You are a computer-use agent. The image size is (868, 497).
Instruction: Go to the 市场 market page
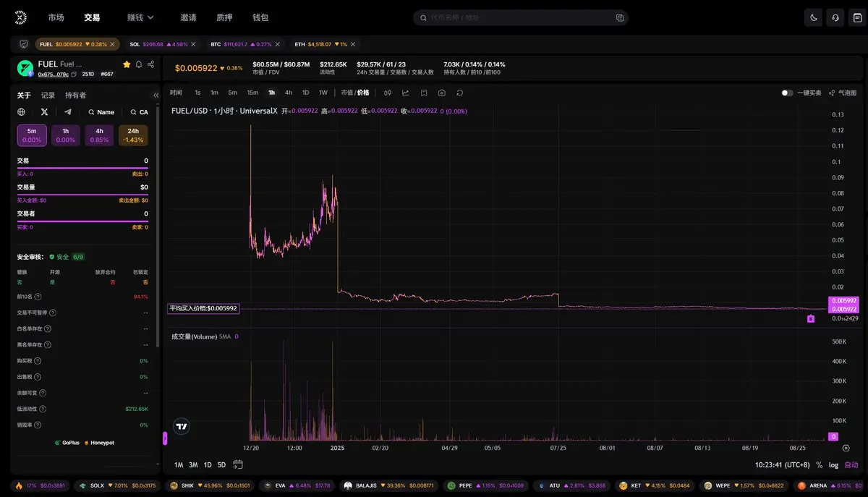tap(56, 17)
